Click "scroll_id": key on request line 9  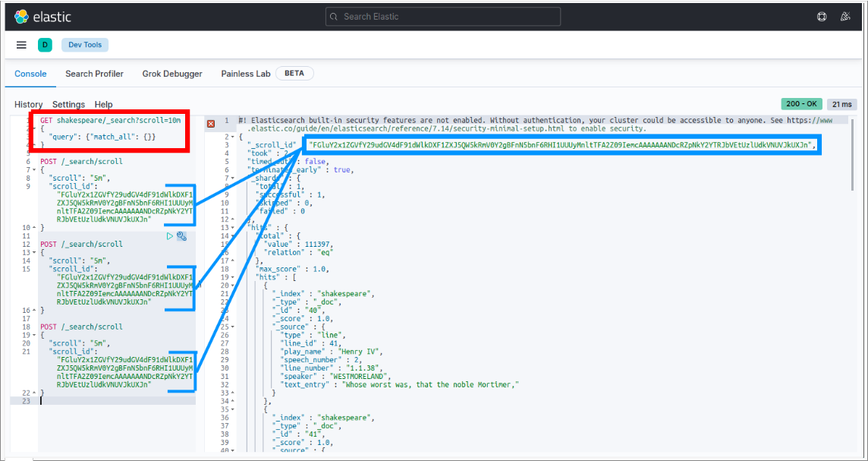(73, 187)
